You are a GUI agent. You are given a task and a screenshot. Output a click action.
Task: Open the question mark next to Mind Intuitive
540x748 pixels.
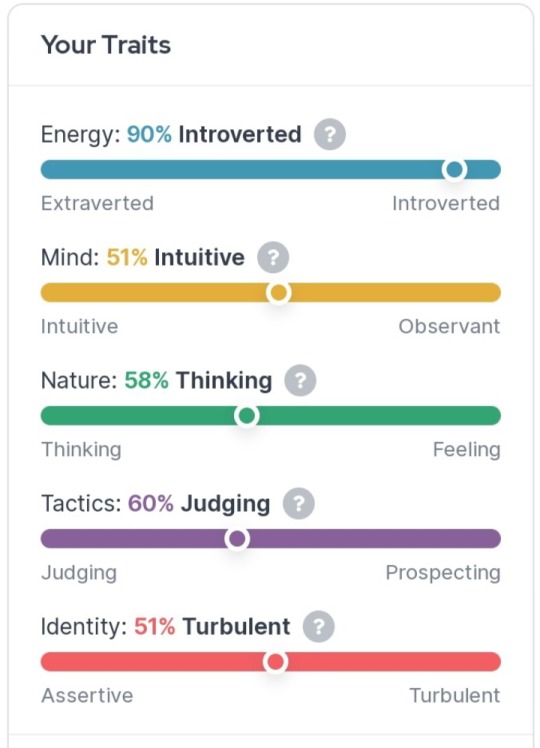[x=273, y=258]
